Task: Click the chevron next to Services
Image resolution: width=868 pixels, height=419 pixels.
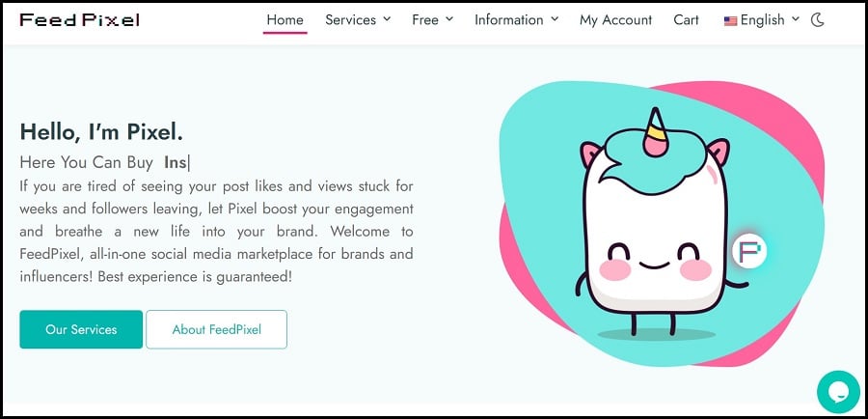Action: coord(387,19)
